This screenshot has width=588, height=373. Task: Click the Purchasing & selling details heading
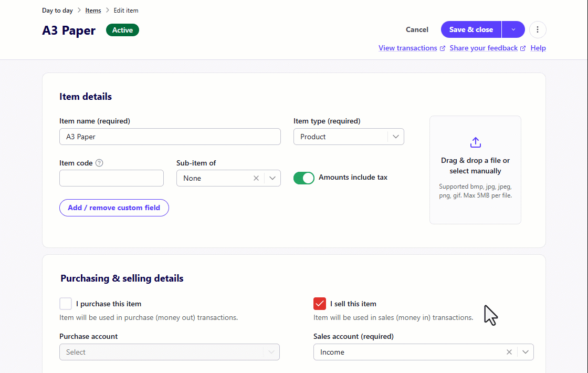pos(122,278)
